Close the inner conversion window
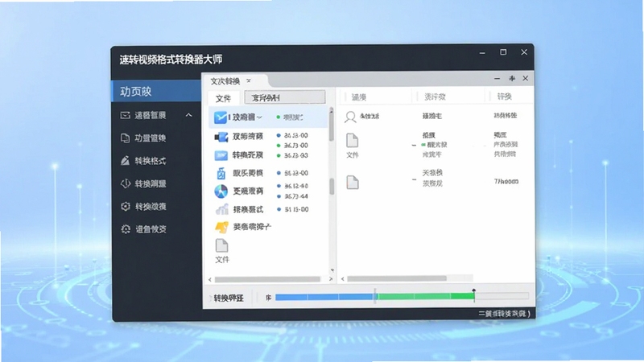 pos(526,78)
